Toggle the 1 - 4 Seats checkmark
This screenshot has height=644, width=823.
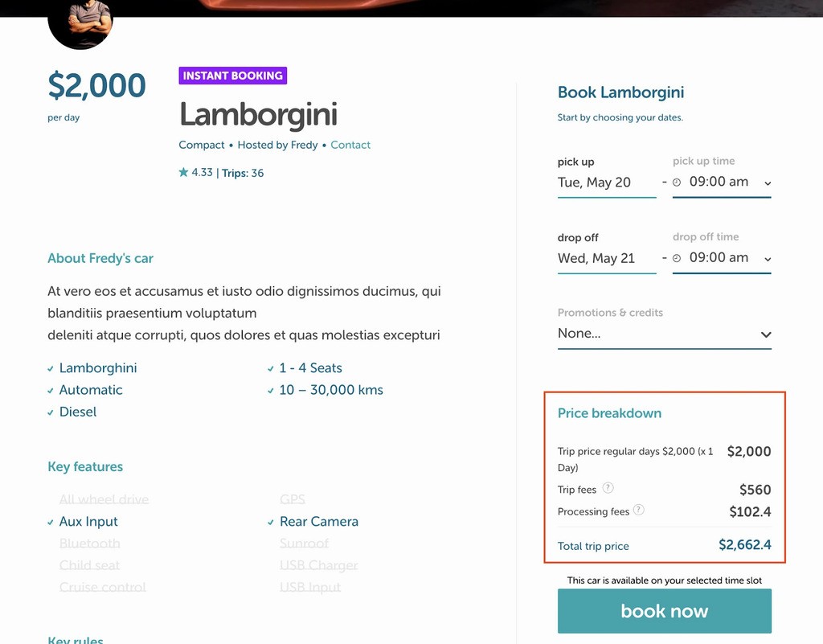pyautogui.click(x=270, y=367)
